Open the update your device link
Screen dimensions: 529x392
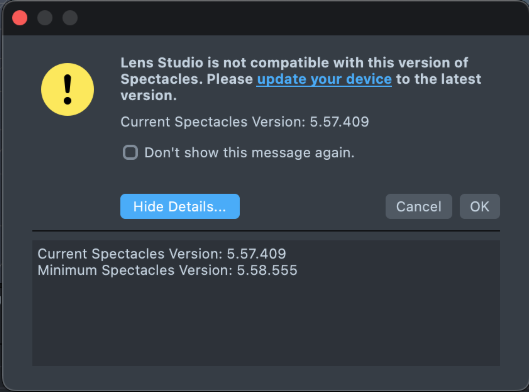coord(324,79)
